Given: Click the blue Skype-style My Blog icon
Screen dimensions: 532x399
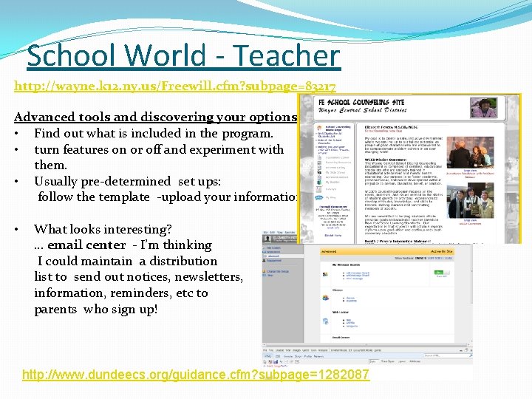Looking at the screenshot, I should [319, 198].
